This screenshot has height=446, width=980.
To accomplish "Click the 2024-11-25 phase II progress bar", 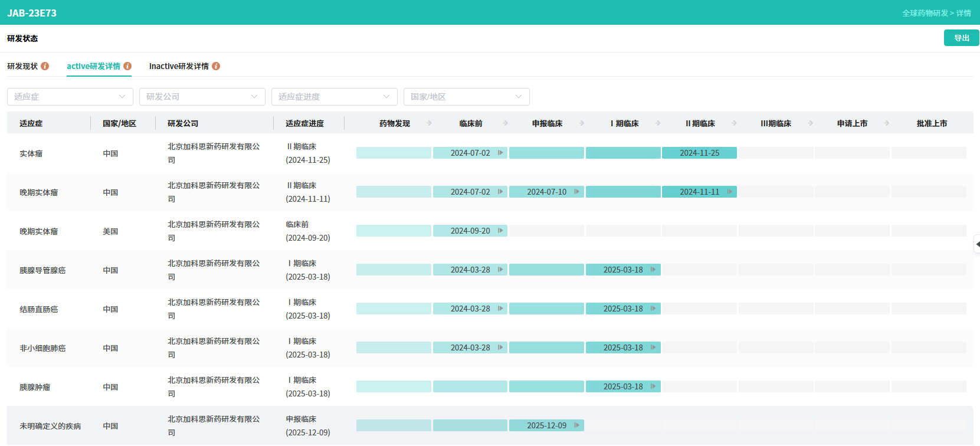I will [x=699, y=153].
